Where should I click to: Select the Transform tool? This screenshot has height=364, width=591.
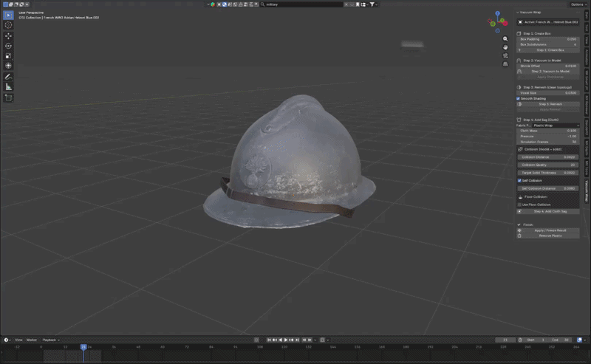[x=8, y=66]
